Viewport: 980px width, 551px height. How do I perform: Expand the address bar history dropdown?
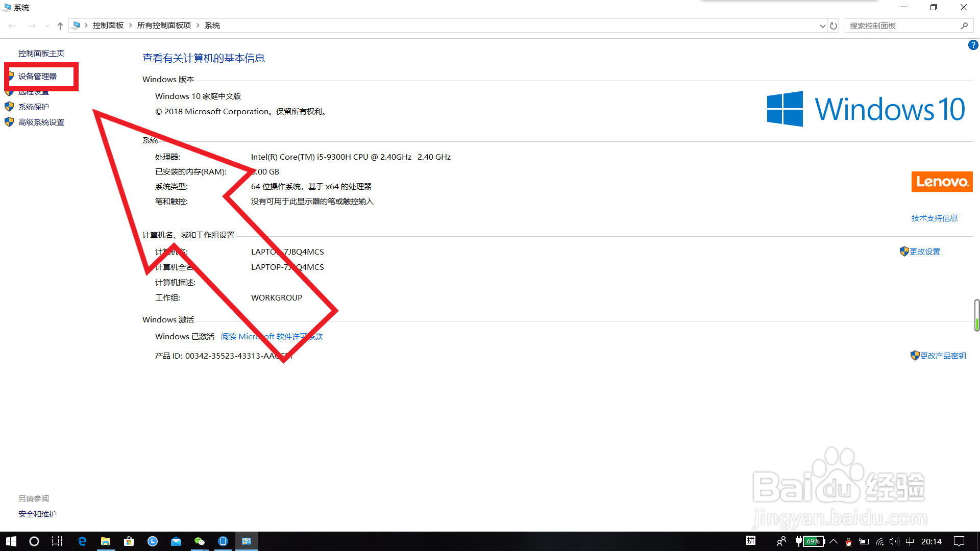(822, 26)
